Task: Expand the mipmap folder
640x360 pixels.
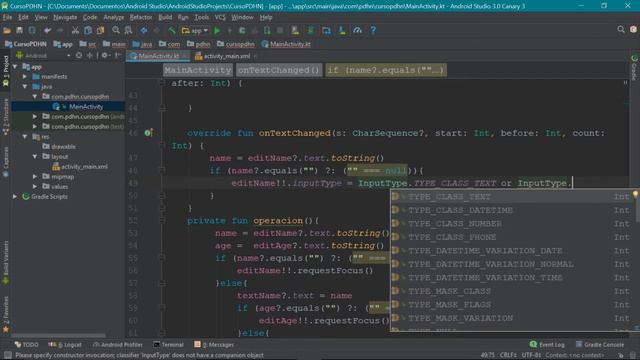Action: click(35, 177)
